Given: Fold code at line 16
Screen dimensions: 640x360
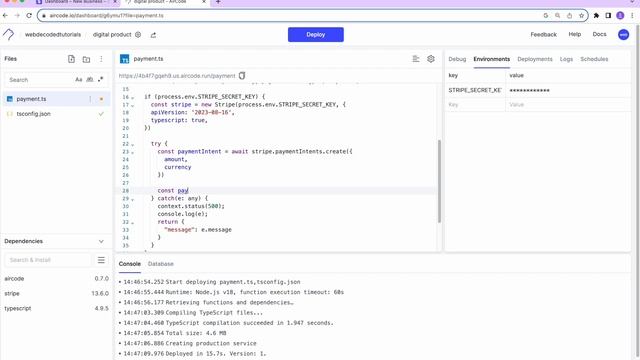Looking at the screenshot, I should pos(132,97).
